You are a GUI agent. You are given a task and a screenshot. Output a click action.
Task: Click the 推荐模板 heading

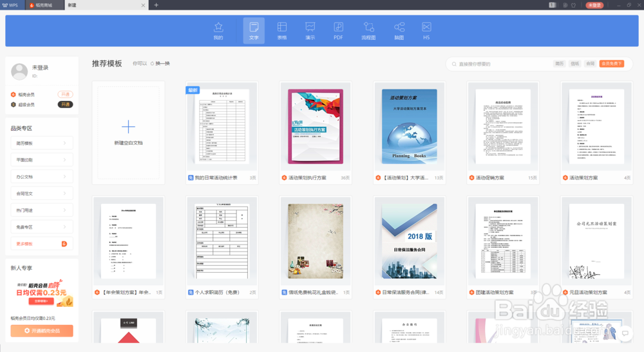(107, 63)
